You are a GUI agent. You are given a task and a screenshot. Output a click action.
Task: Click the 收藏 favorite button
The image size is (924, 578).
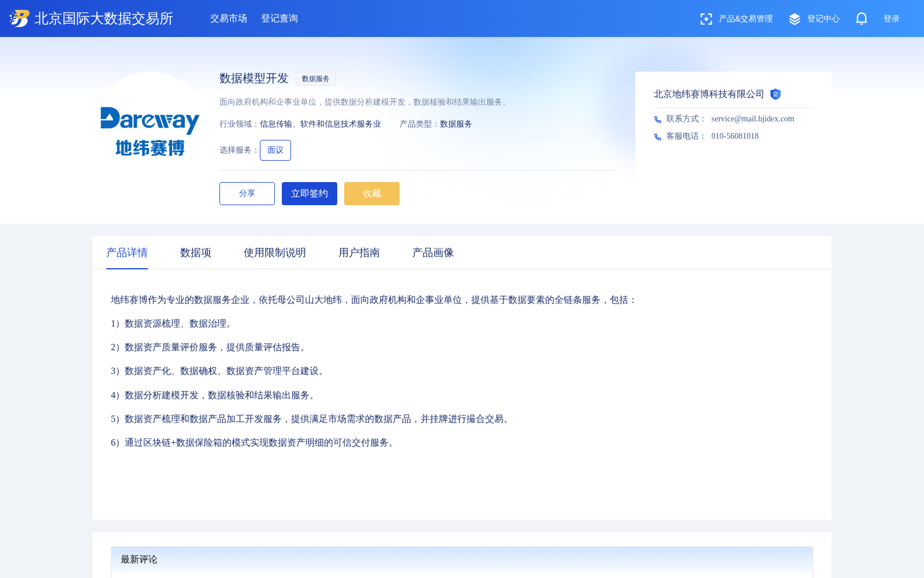click(x=372, y=194)
